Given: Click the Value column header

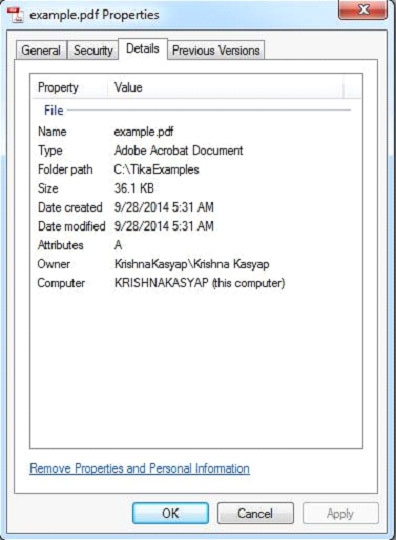Looking at the screenshot, I should (128, 87).
